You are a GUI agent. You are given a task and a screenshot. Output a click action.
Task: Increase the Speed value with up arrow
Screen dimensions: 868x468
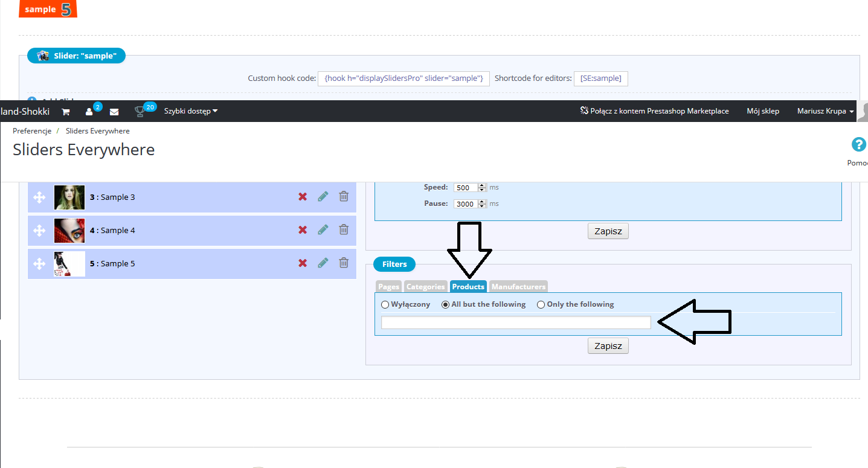(482, 185)
